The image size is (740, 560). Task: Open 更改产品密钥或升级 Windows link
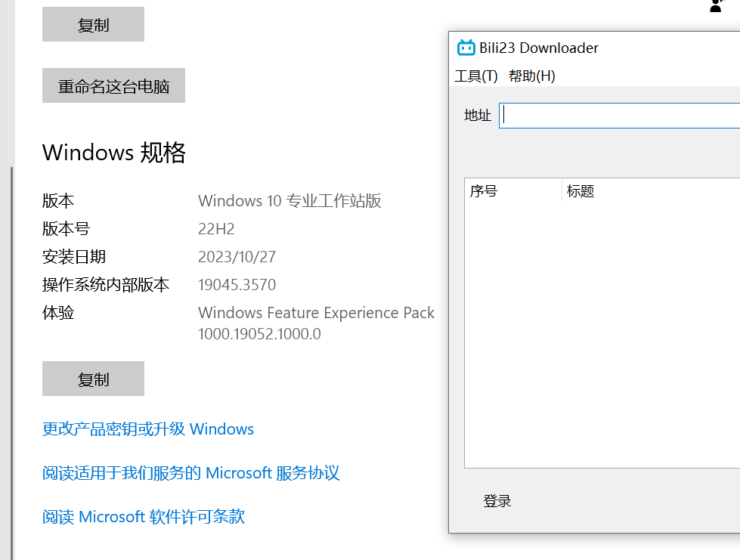pyautogui.click(x=148, y=429)
